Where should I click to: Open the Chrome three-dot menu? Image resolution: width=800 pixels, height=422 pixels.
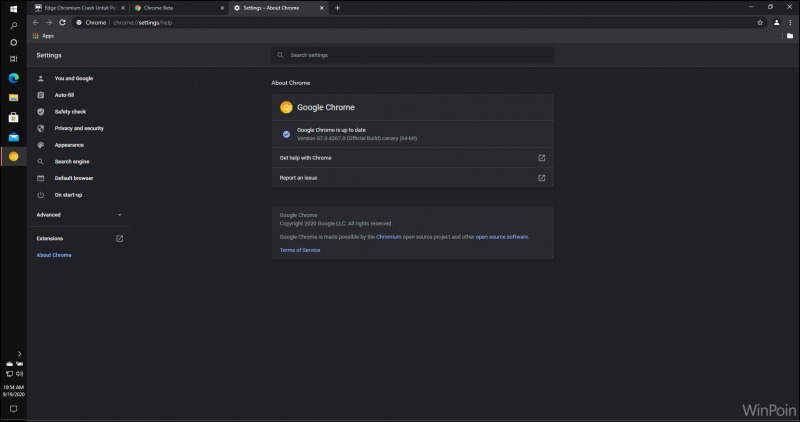[x=790, y=22]
